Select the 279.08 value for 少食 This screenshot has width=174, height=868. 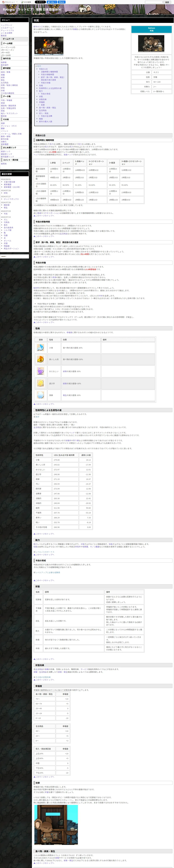coord(66,460)
